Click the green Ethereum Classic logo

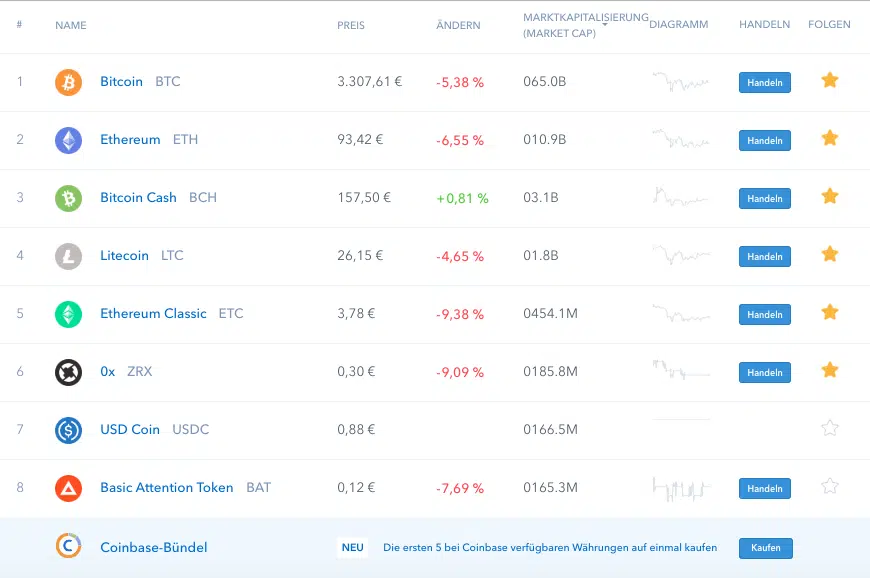tap(68, 314)
